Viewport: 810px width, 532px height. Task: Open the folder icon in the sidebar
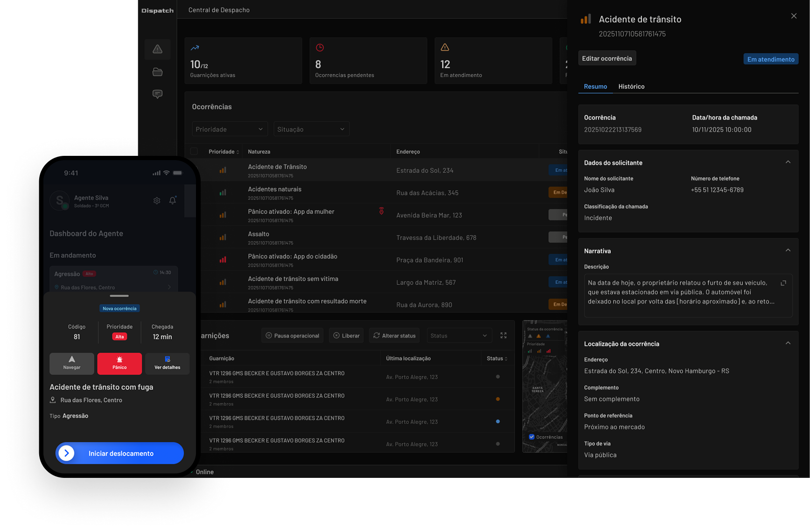coord(158,72)
